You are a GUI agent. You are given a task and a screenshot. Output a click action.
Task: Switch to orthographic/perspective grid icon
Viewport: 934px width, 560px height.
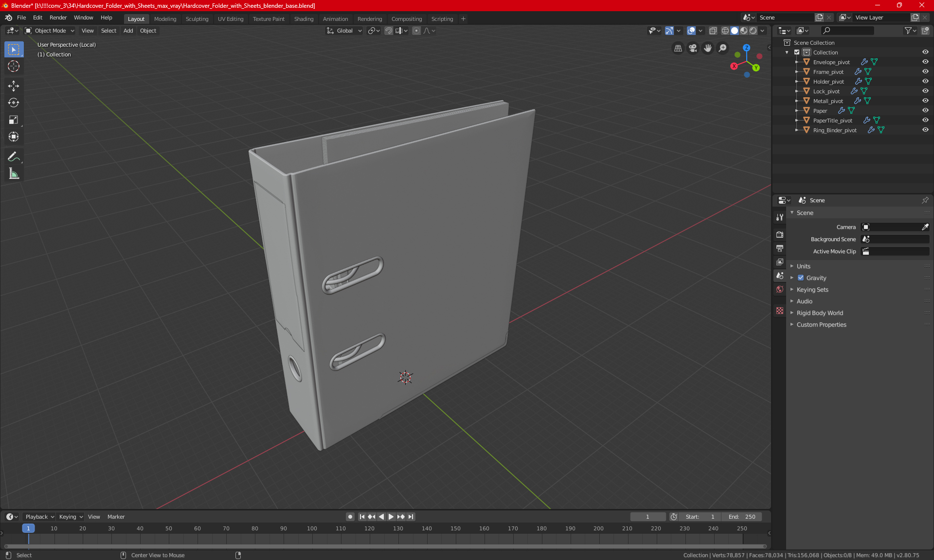(678, 48)
